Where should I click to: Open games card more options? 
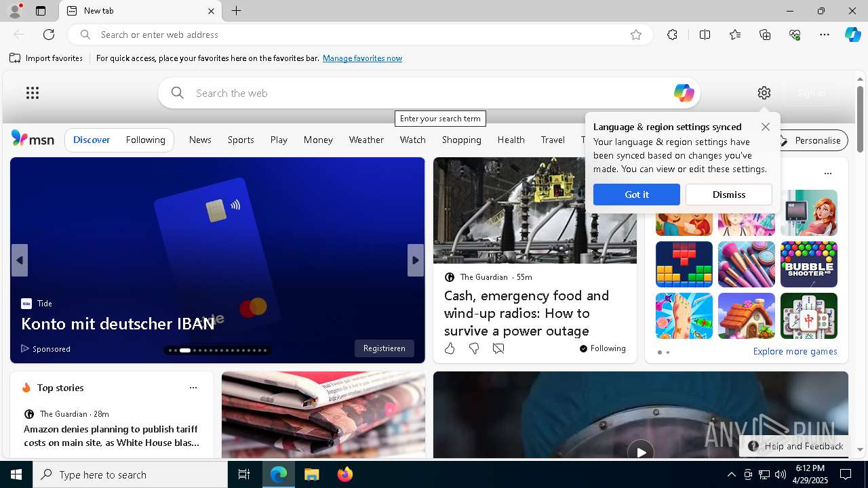828,174
